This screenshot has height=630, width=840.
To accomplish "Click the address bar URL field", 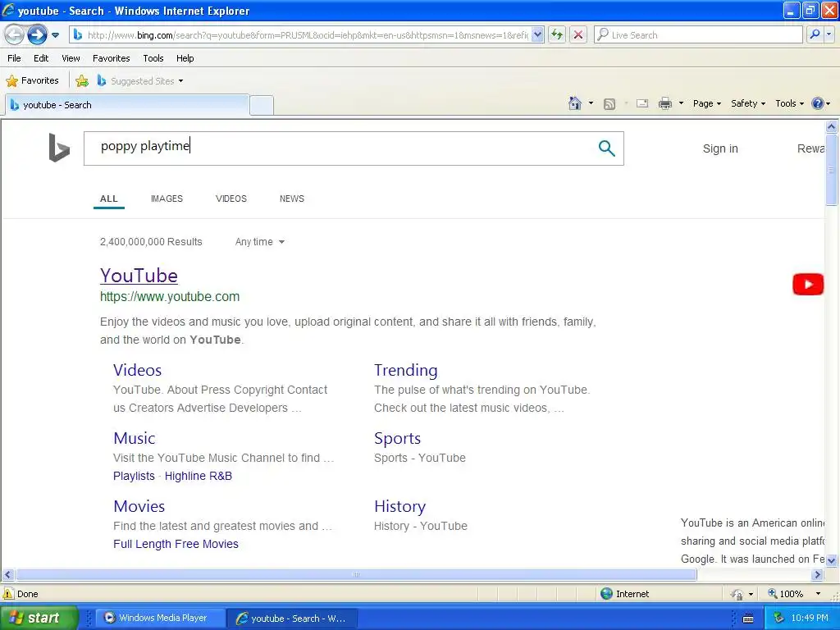I will [x=302, y=35].
